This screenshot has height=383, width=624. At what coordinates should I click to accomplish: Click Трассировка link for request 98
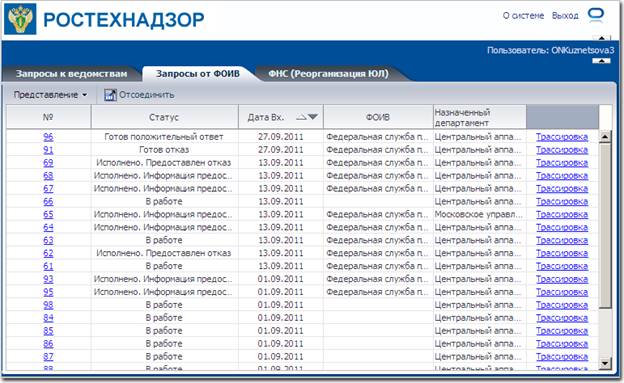(562, 305)
